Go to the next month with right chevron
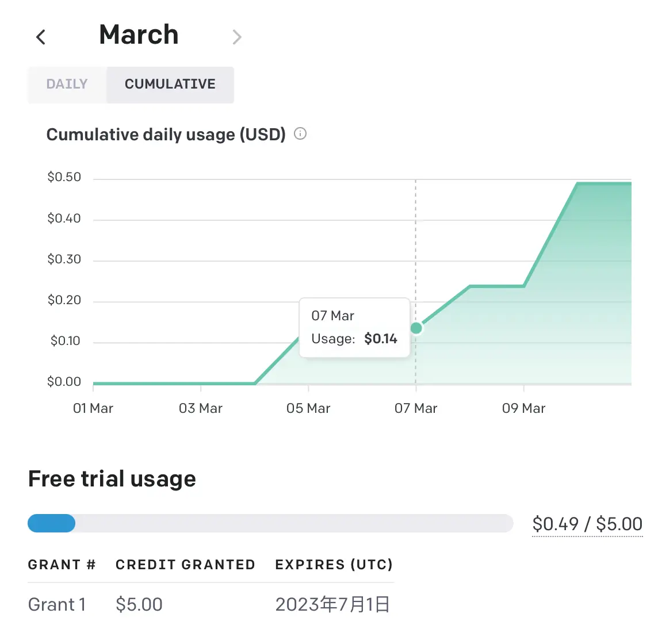The width and height of the screenshot is (658, 644). tap(236, 37)
